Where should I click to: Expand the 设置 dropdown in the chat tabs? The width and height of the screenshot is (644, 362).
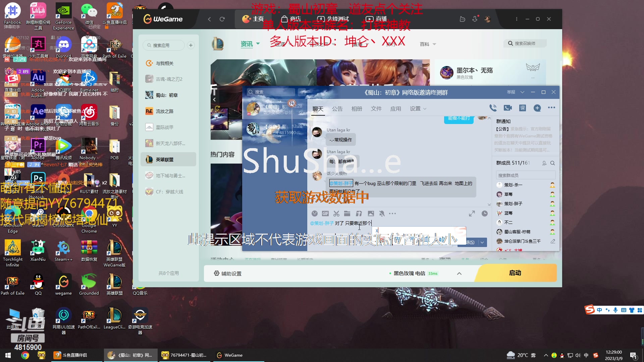[x=425, y=109]
